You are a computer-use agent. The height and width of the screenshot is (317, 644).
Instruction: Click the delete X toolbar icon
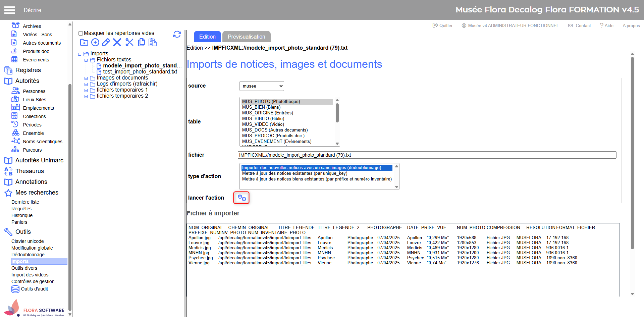(117, 42)
